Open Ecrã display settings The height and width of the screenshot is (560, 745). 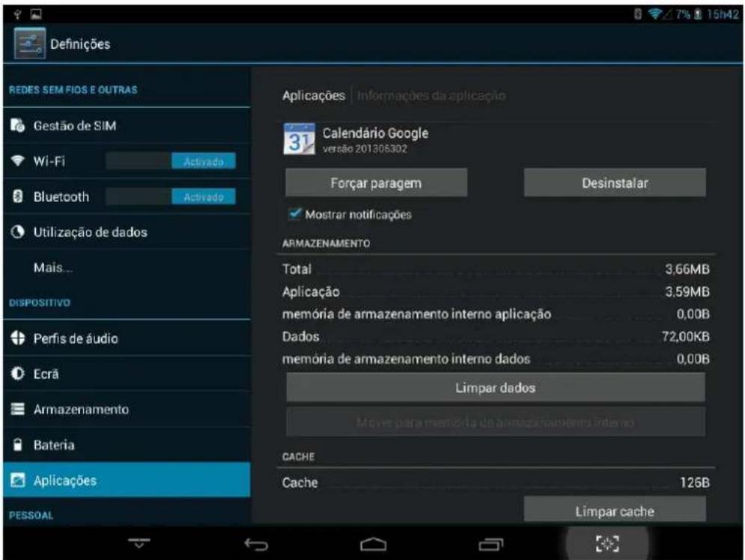(127, 374)
